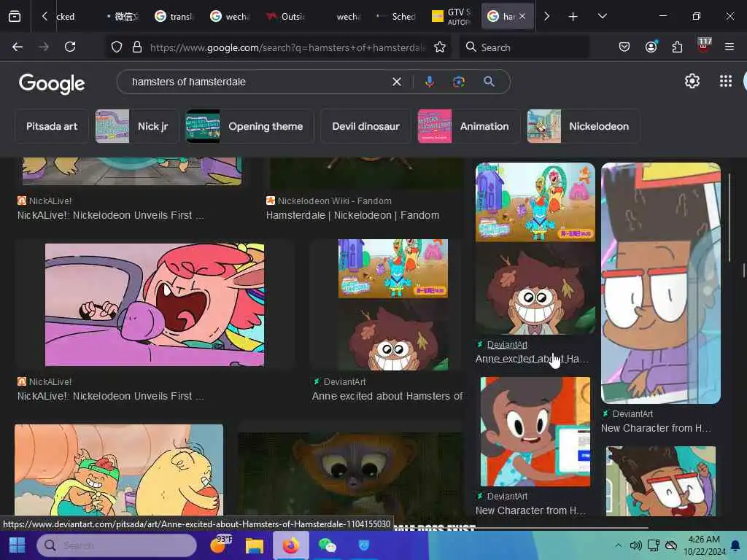This screenshot has width=747, height=560.
Task: Open Google quick settings gear
Action: [x=692, y=82]
